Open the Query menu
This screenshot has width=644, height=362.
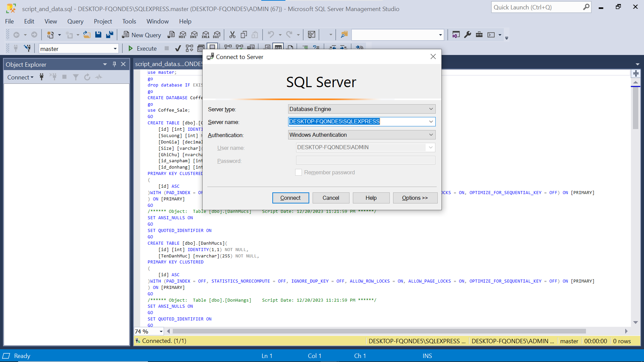pos(75,21)
